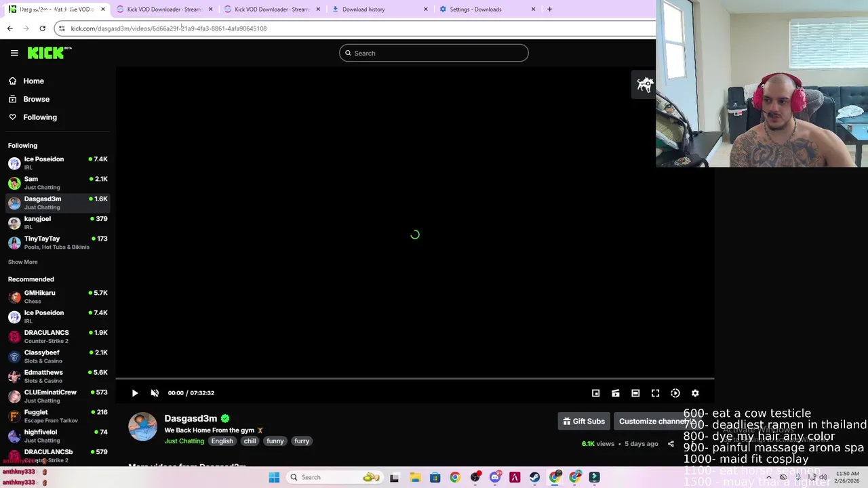
Task: Switch to second Kick VOD Downloader tab
Action: coord(271,9)
